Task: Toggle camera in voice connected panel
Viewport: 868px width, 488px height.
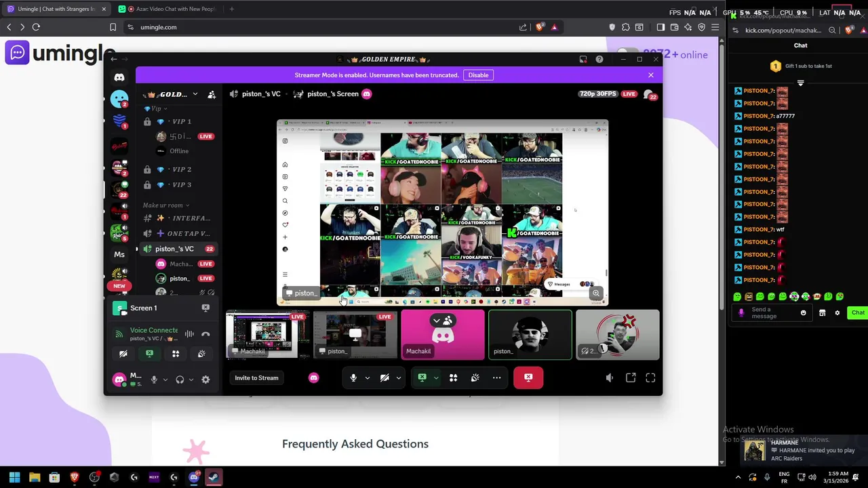Action: point(123,354)
